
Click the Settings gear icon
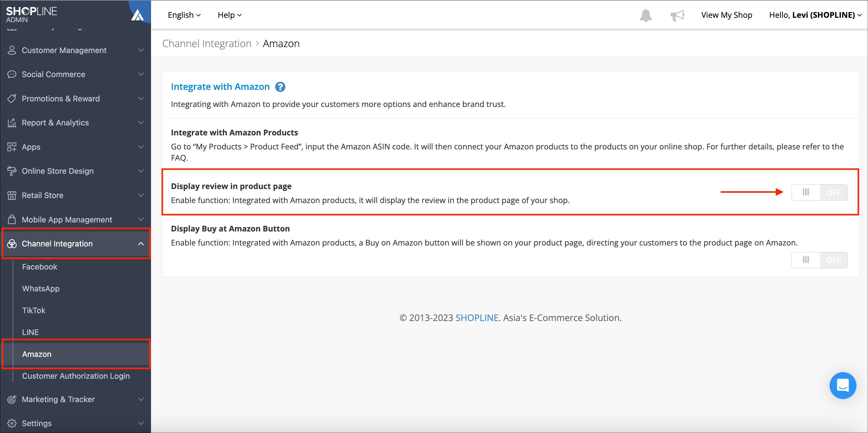[x=12, y=423]
